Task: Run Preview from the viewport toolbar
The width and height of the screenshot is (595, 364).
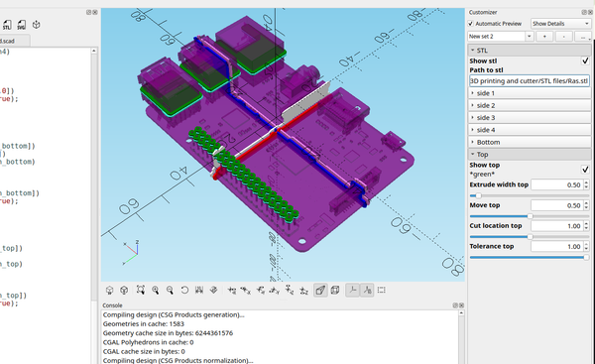Action: click(110, 291)
